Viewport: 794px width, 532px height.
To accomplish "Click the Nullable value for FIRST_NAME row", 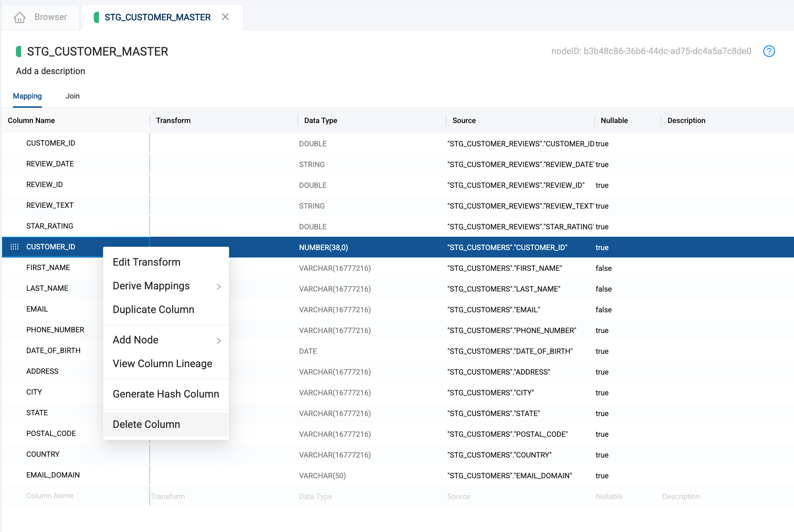I will [x=603, y=268].
